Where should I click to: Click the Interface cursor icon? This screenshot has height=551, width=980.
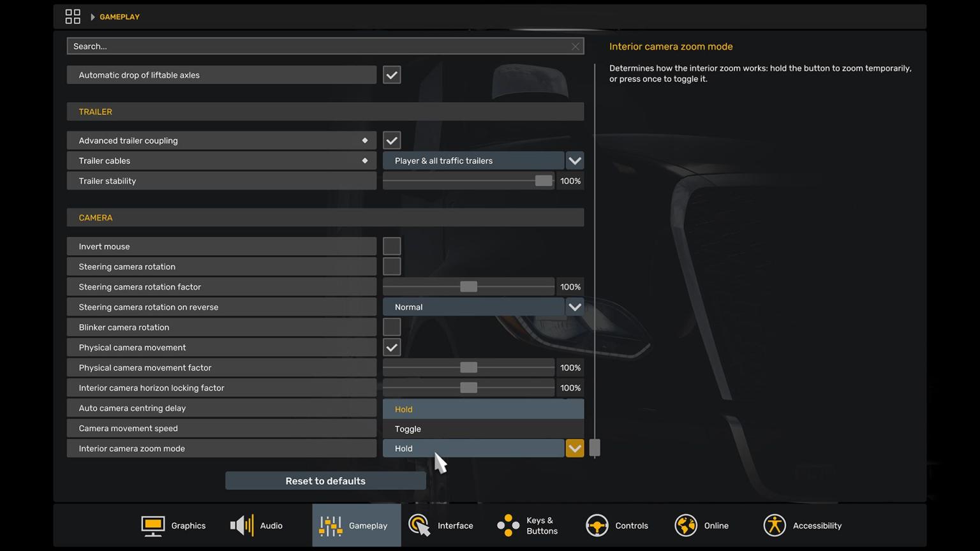click(x=419, y=525)
